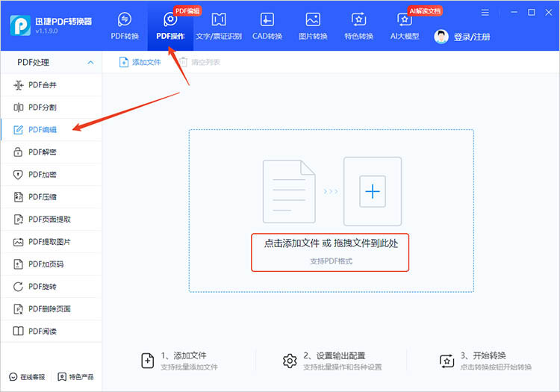Image resolution: width=560 pixels, height=392 pixels.
Task: Click the PDF编辑 pencil icon
Action: tap(18, 130)
